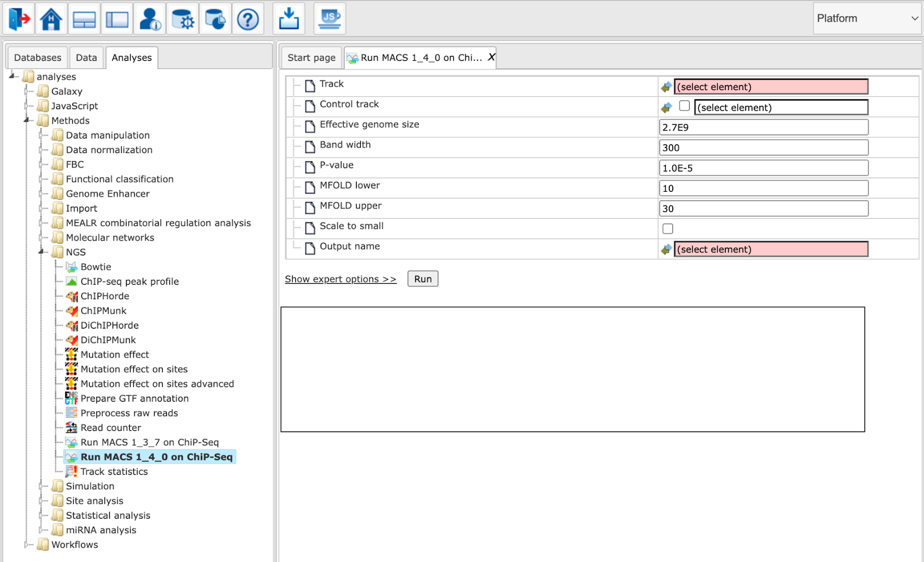Select miRNA analysis folder
The height and width of the screenshot is (562, 924).
click(x=101, y=530)
